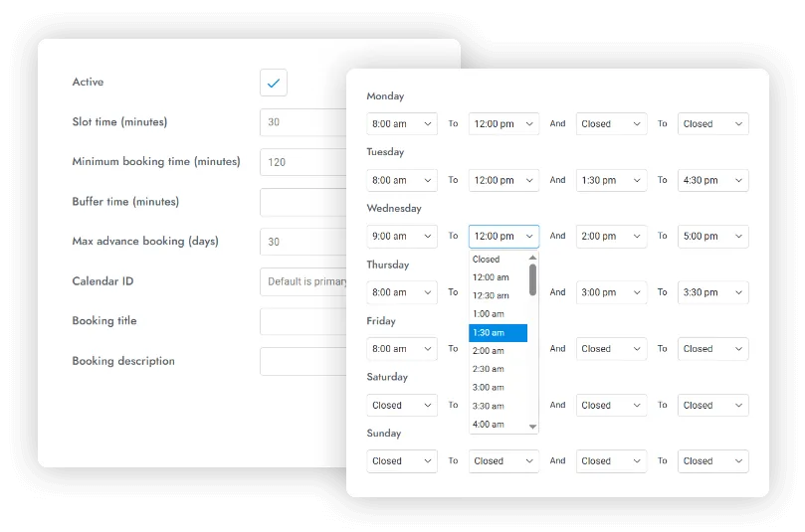This screenshot has width=805, height=532.
Task: Open Saturday second end Closed dropdown
Action: [713, 406]
